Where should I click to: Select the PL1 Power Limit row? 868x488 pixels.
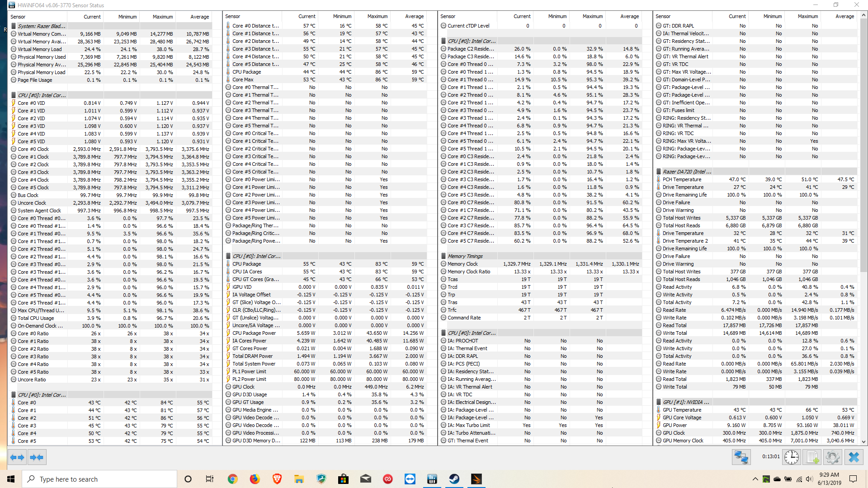(326, 371)
